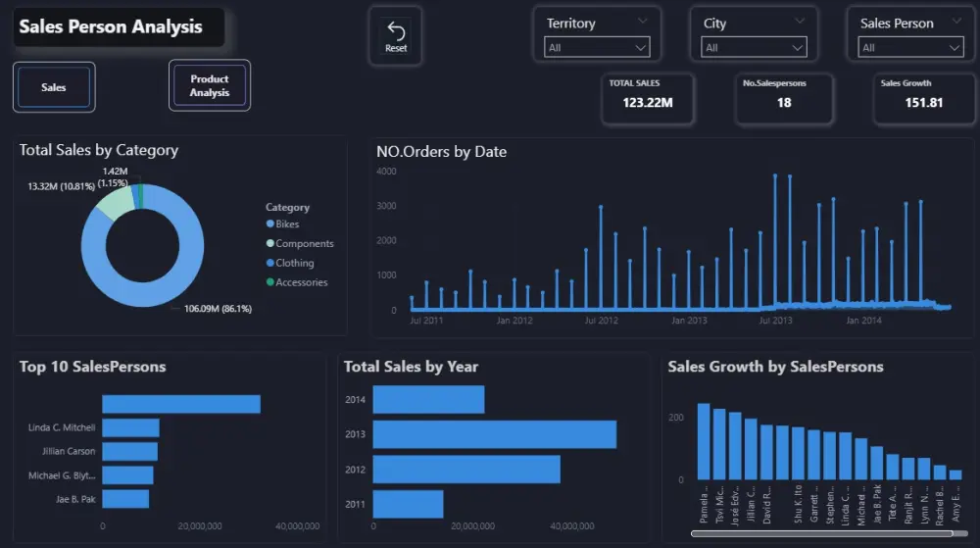Click the Jillian Carson axis label
The image size is (980, 548).
[x=69, y=451]
